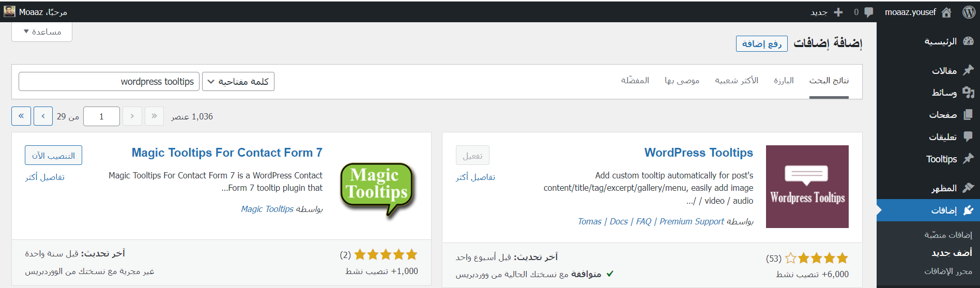
Task: Open إضافات منصّبة installed plugins submenu
Action: (948, 235)
